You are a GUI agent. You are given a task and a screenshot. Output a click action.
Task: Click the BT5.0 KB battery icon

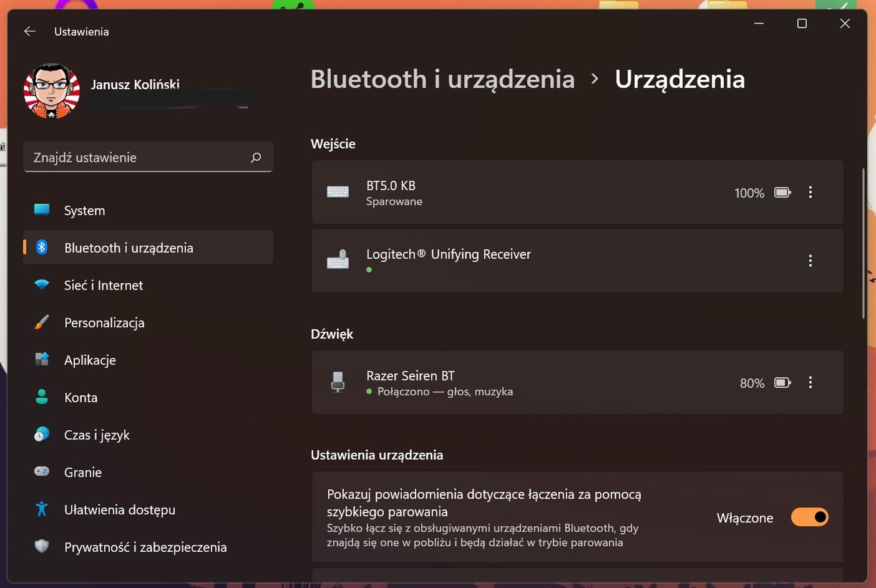coord(782,193)
